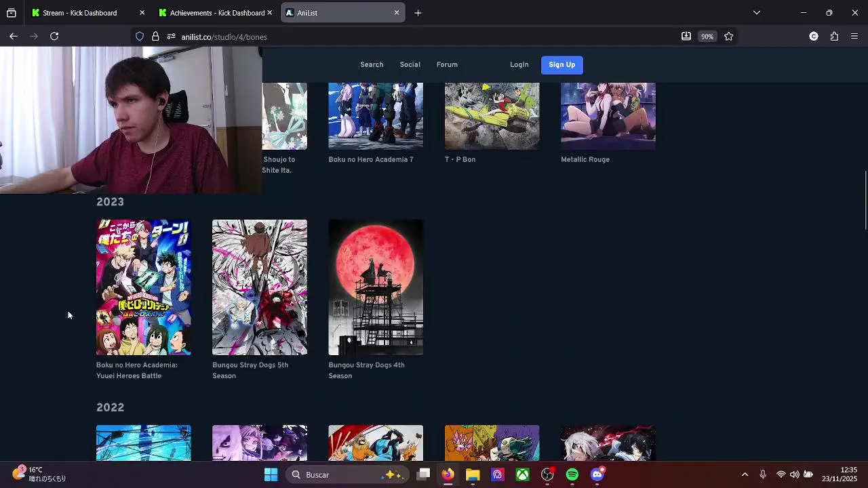The width and height of the screenshot is (868, 488).
Task: Open the weather widget showing 16°C
Action: tap(39, 474)
